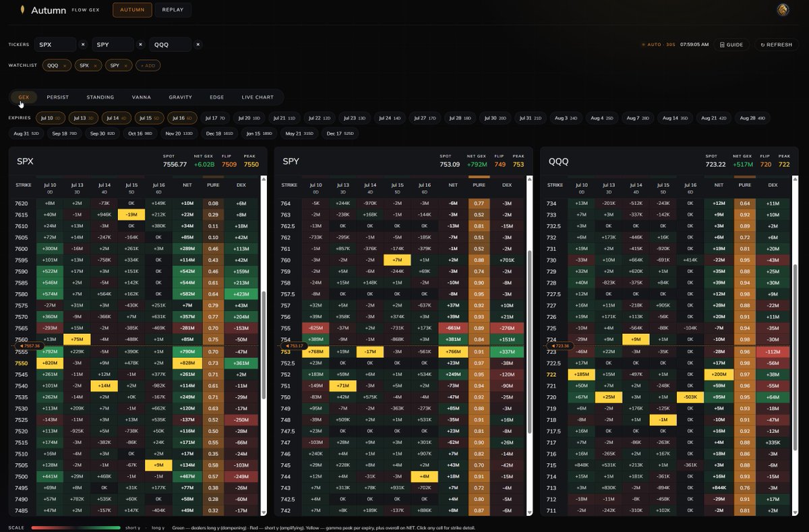The image size is (809, 532).
Task: Enable the Sep 18 70D expiry chip
Action: pyautogui.click(x=64, y=134)
